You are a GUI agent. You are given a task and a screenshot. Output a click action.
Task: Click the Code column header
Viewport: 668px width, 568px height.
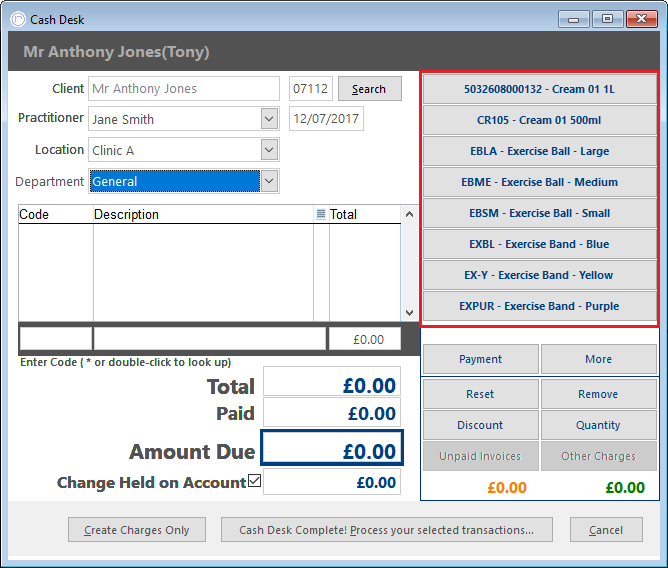(56, 214)
